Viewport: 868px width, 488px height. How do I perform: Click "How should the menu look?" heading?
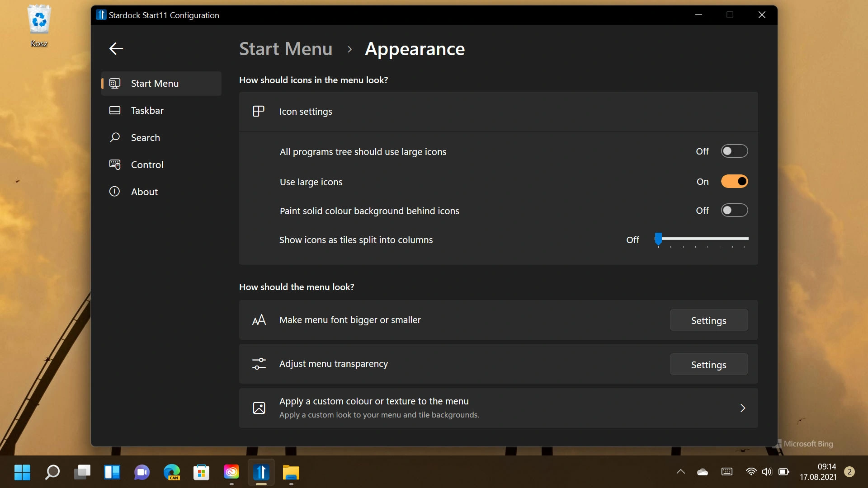pyautogui.click(x=297, y=287)
